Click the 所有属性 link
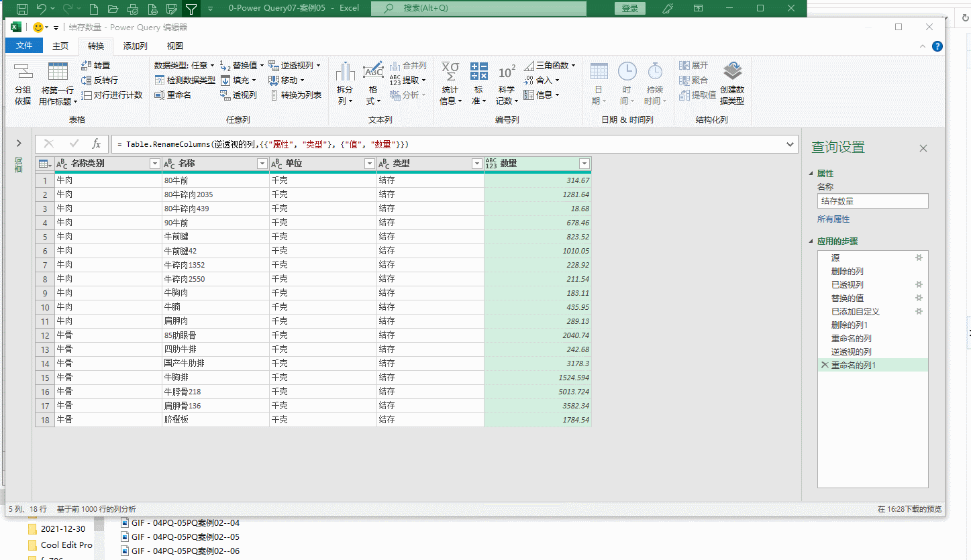 (833, 219)
